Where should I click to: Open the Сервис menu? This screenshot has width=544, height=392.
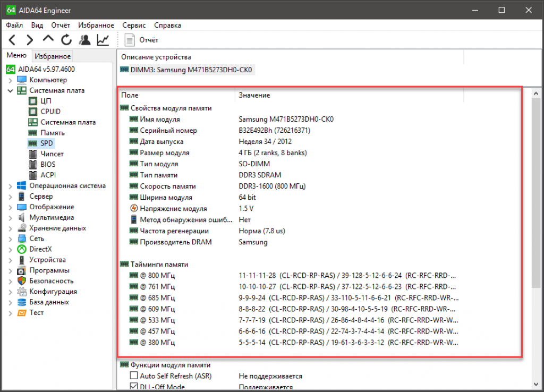134,25
